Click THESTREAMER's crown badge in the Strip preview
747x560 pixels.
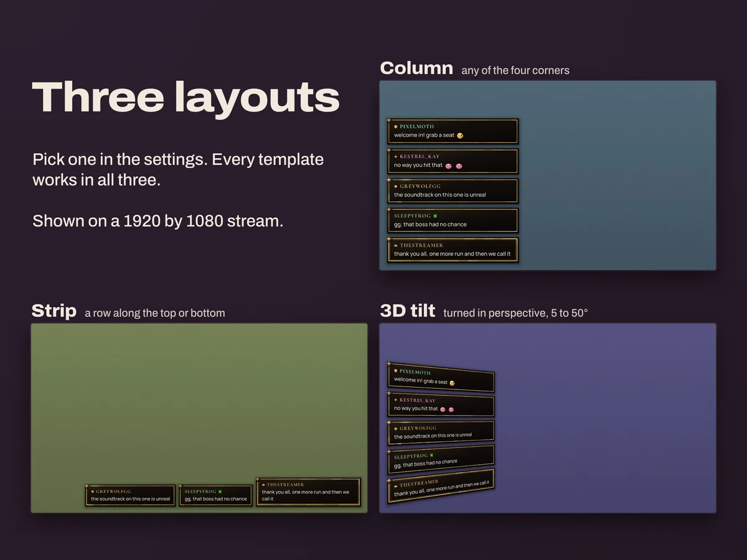(x=263, y=485)
